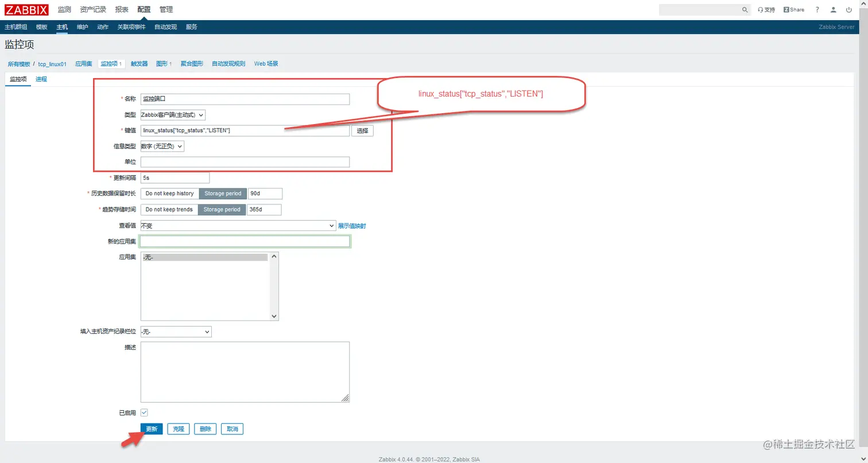Click the logout power icon
The width and height of the screenshot is (868, 463).
pyautogui.click(x=850, y=10)
